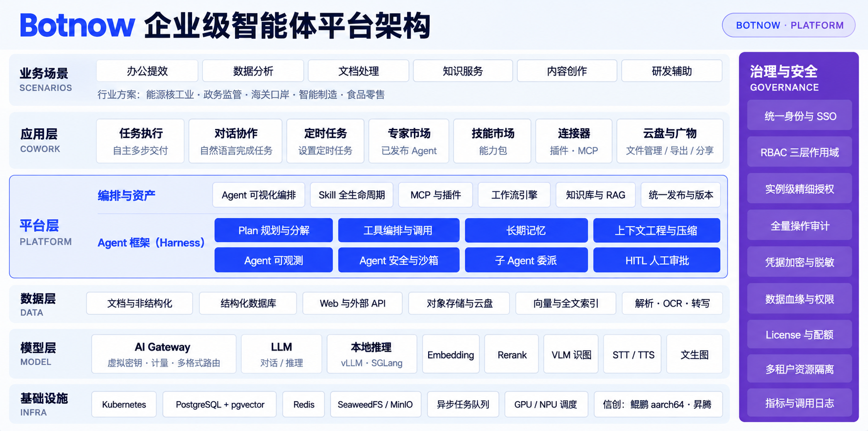This screenshot has height=431, width=868.
Task: Click the 工作流引擎 box
Action: 514,195
